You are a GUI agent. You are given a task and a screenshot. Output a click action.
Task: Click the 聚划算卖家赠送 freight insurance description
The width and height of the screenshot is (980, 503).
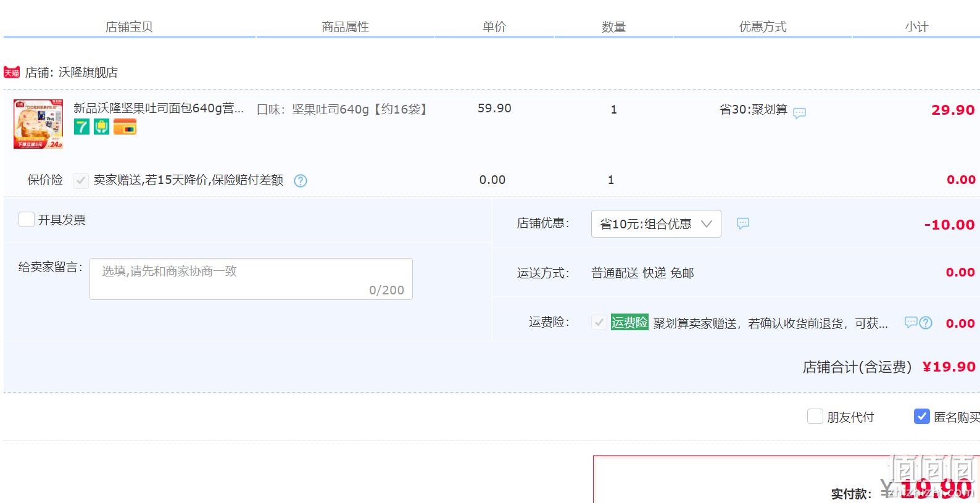770,323
